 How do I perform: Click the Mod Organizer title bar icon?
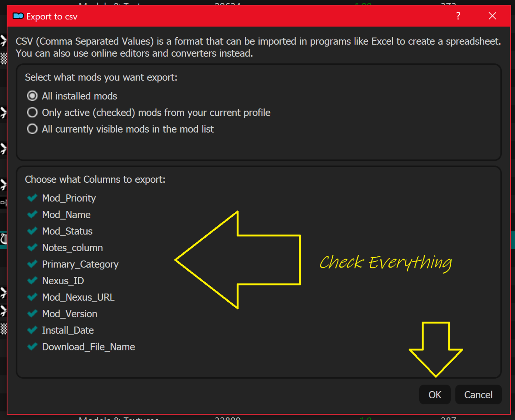coord(18,16)
